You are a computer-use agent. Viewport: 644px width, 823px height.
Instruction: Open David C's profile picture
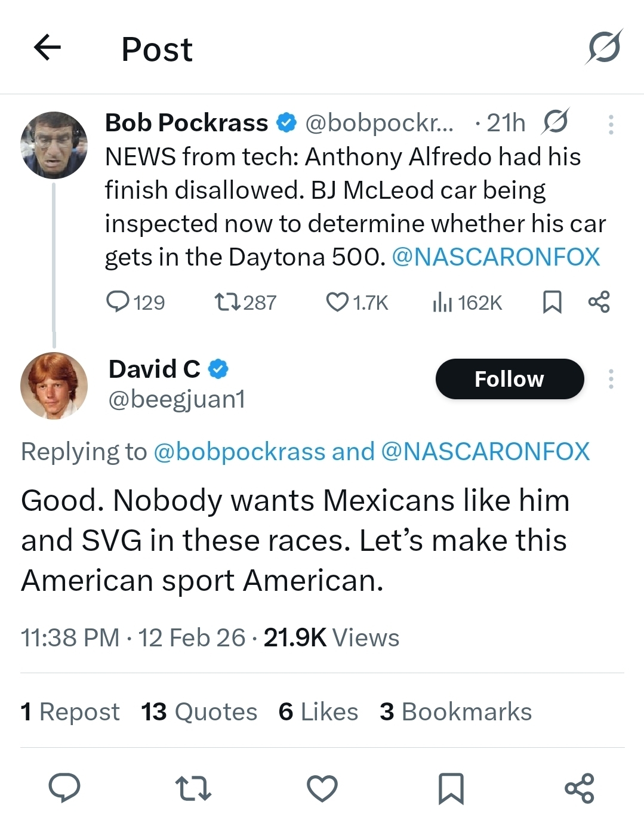coord(54,386)
